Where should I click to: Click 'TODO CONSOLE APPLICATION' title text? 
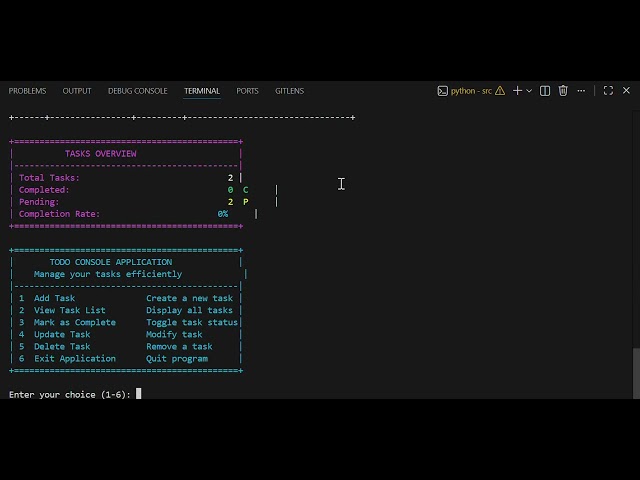[x=111, y=262]
